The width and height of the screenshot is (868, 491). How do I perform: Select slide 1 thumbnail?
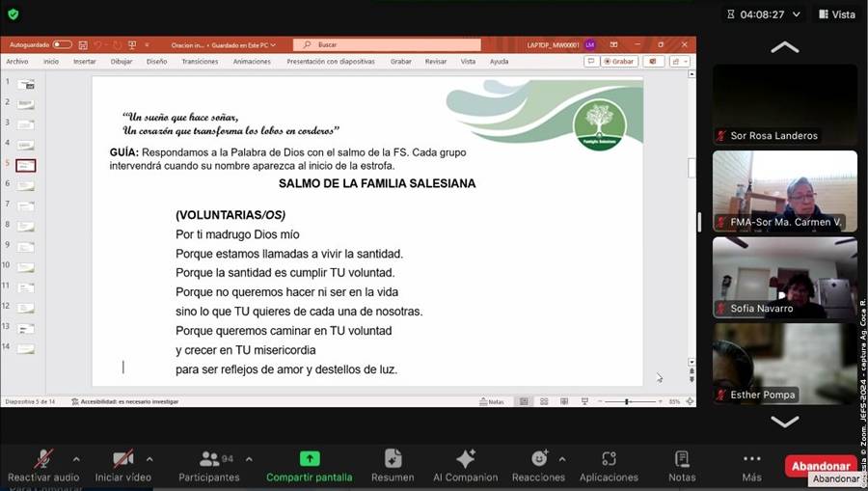point(26,85)
